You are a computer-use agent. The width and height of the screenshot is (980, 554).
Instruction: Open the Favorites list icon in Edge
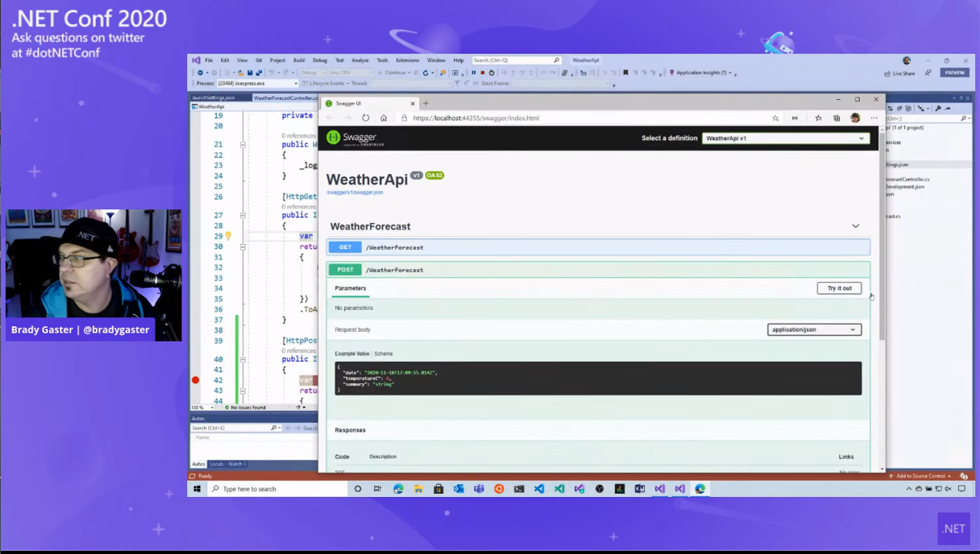[x=818, y=118]
